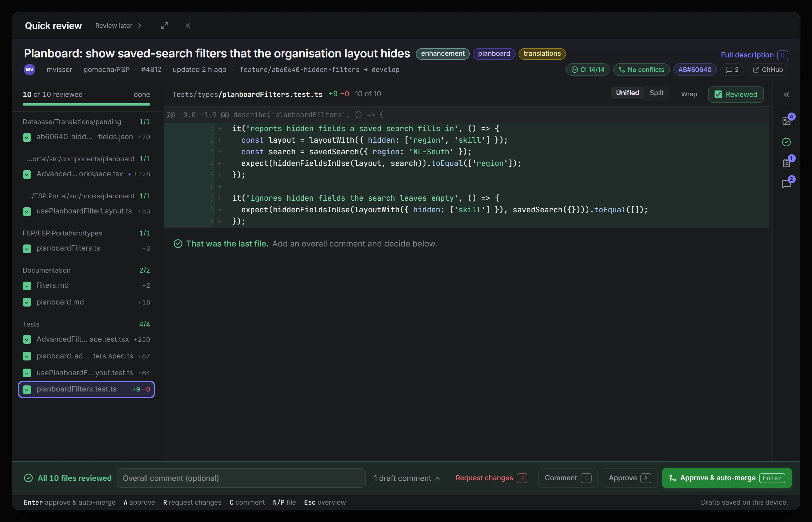Uncheck reviewed box for planboardFilters.test.ts
This screenshot has width=812, height=522.
pyautogui.click(x=27, y=389)
